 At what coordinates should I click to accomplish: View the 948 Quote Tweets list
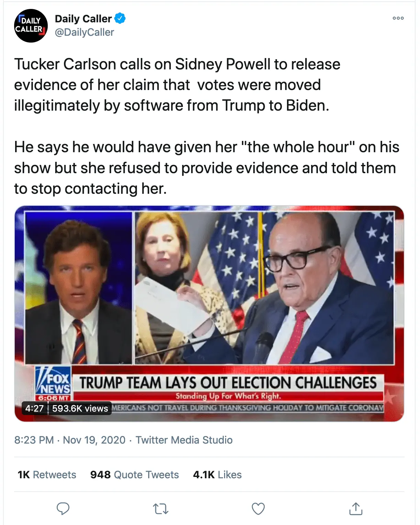(134, 474)
